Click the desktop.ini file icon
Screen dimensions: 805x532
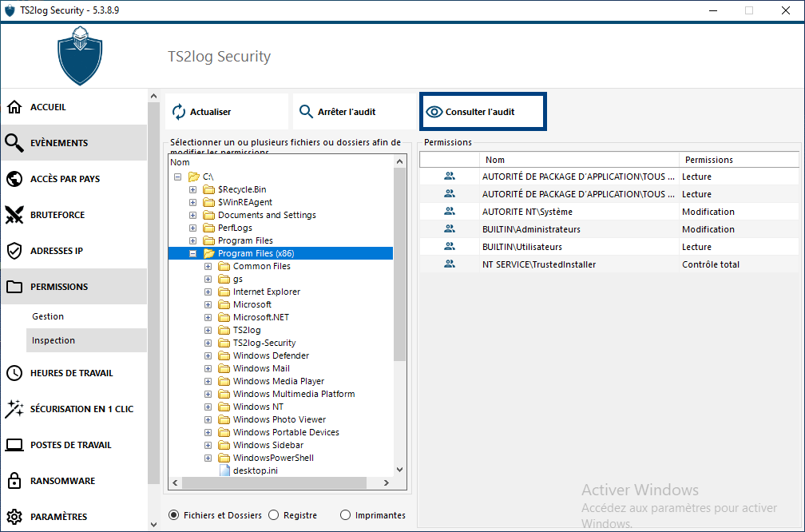coord(224,470)
